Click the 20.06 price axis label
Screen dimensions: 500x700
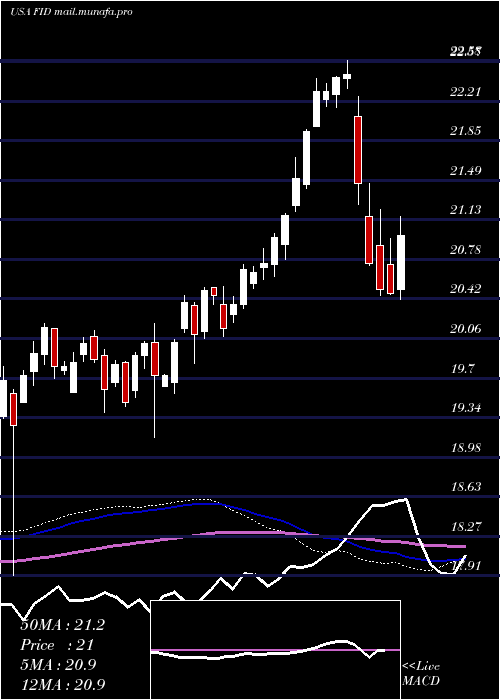(465, 329)
